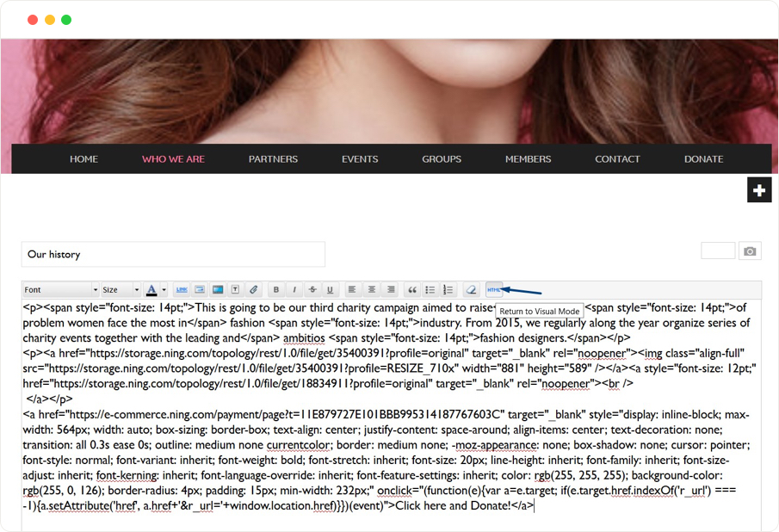The image size is (779, 532).
Task: Open the WHO WE ARE page
Action: tap(173, 159)
